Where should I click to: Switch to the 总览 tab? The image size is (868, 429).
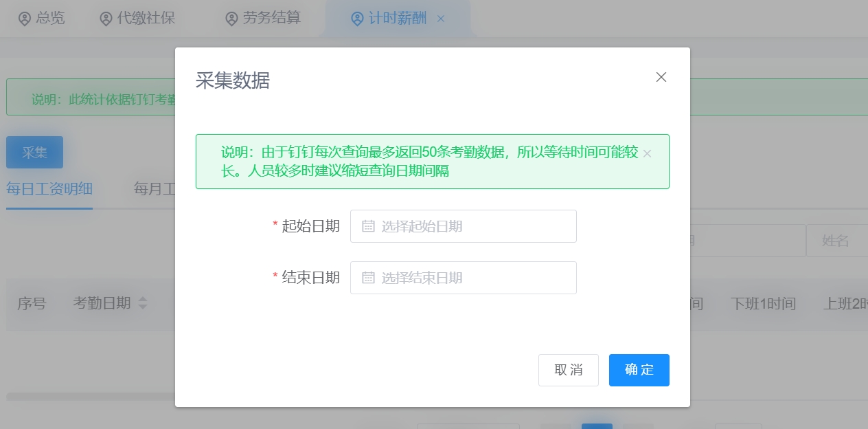click(41, 19)
